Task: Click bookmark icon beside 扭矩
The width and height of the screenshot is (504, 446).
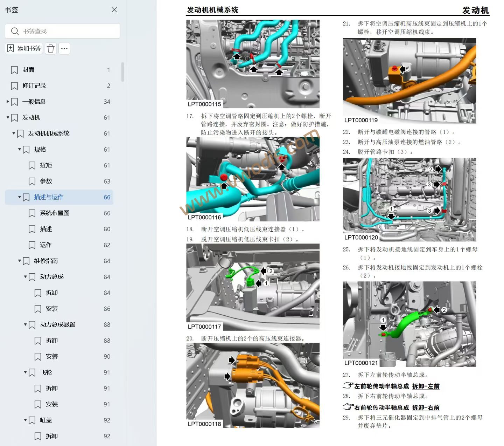Action: pos(32,165)
